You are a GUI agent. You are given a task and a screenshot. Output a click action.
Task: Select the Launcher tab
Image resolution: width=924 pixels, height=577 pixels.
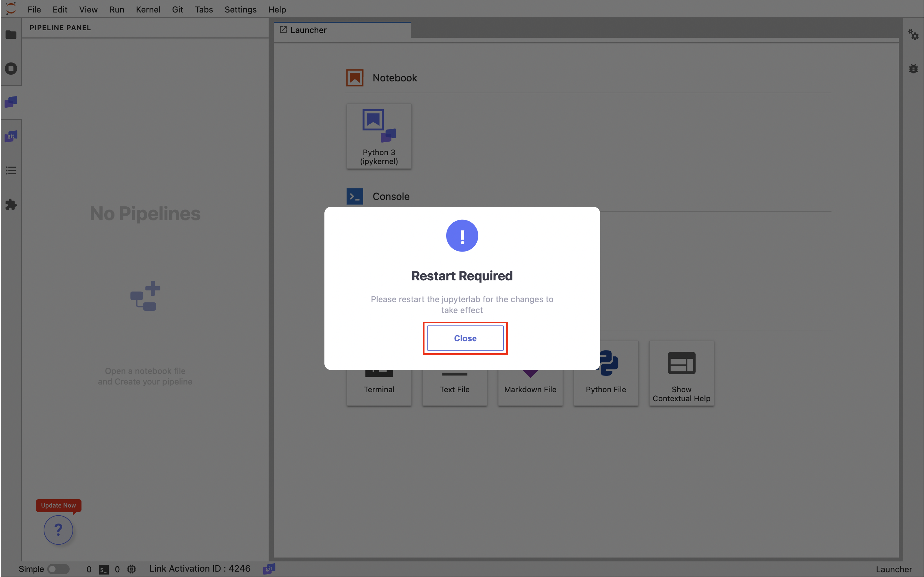pos(308,30)
